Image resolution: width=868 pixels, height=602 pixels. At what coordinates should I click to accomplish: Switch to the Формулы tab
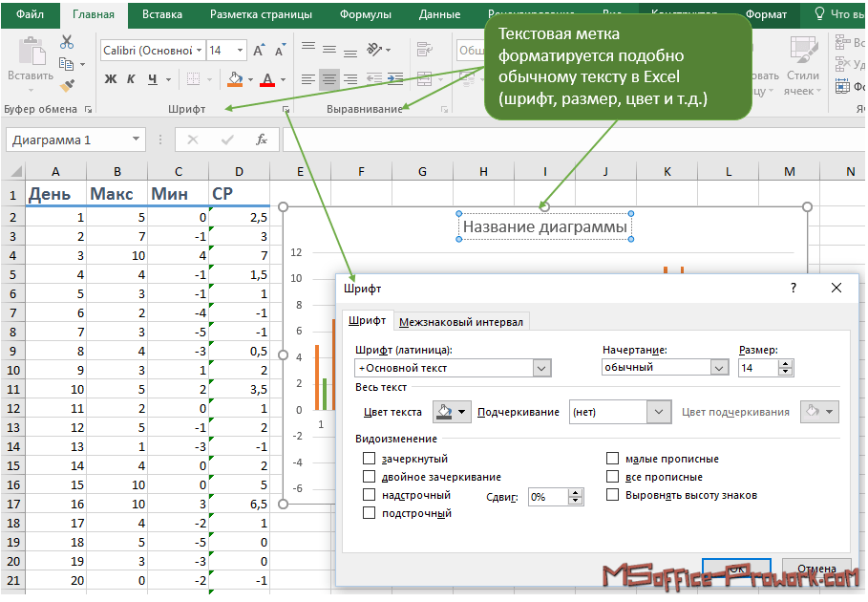pyautogui.click(x=366, y=14)
